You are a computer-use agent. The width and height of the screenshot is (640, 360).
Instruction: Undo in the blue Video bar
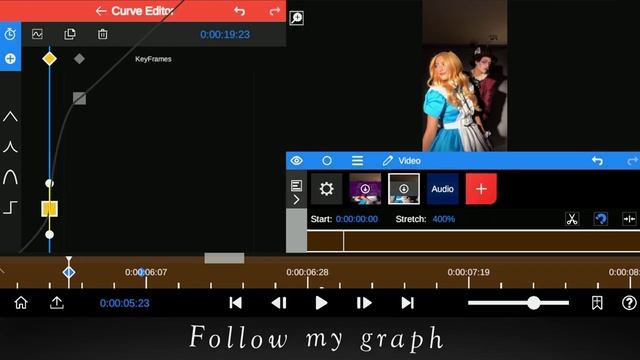point(597,161)
